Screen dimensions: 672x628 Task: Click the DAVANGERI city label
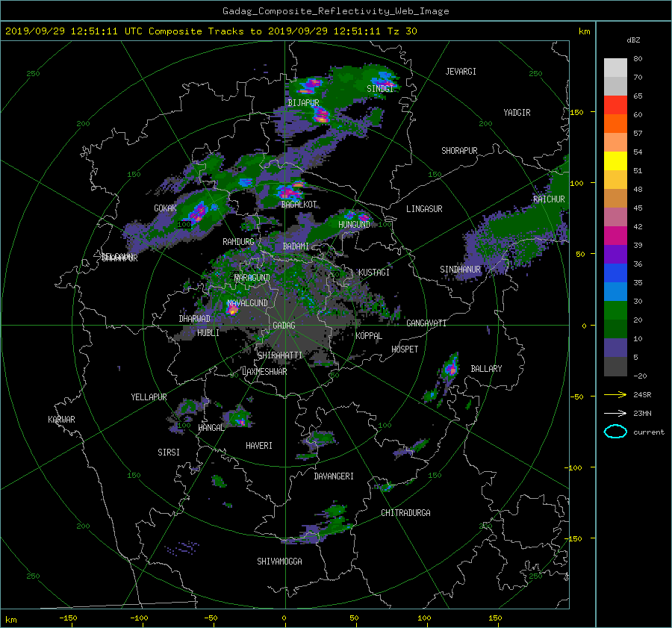pyautogui.click(x=334, y=476)
